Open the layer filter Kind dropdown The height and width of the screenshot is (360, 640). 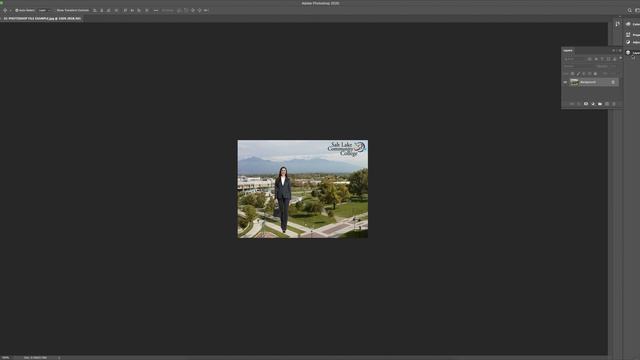[574, 59]
